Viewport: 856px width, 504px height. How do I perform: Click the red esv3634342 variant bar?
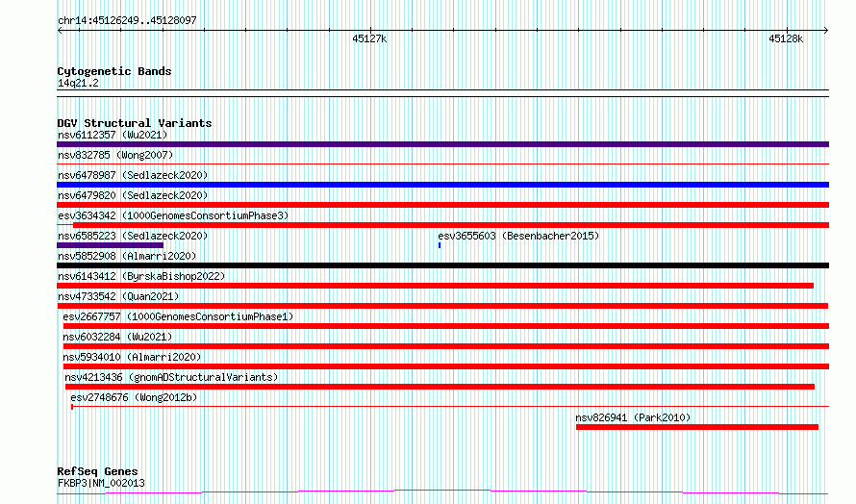[451, 225]
